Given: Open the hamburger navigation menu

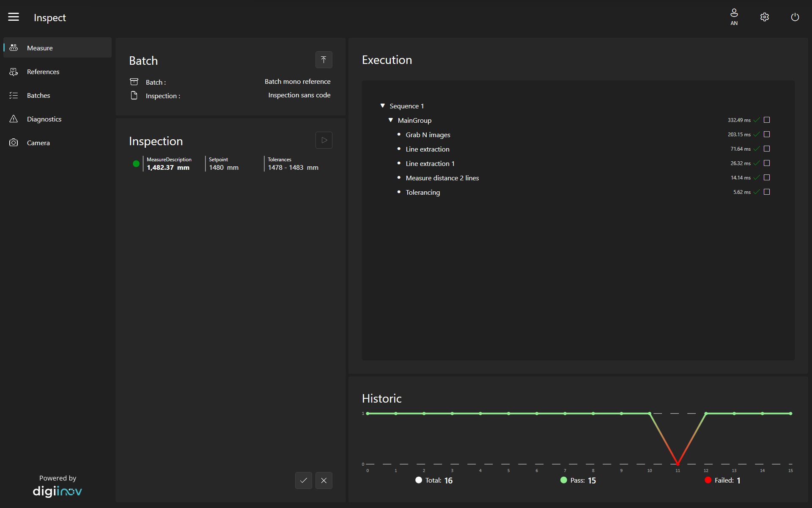Looking at the screenshot, I should [x=14, y=17].
